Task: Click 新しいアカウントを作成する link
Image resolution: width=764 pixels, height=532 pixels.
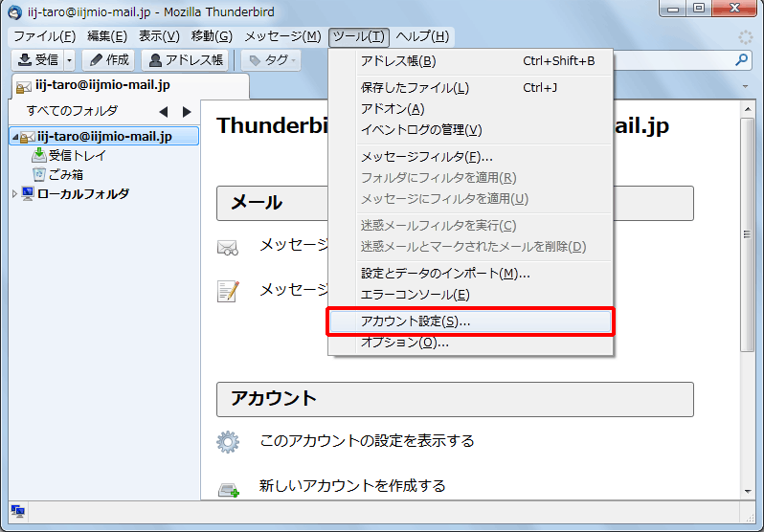Action: [352, 486]
